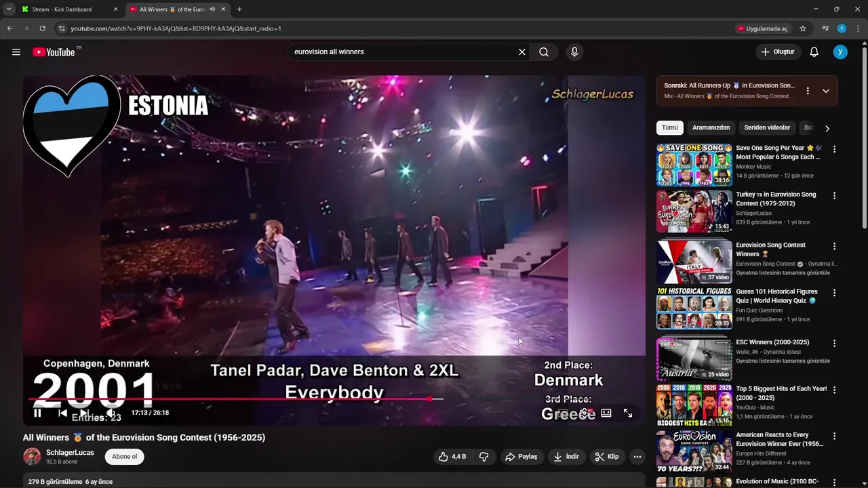Screen dimensions: 868x488
Task: Open options for Save One Song video
Action: point(835,149)
